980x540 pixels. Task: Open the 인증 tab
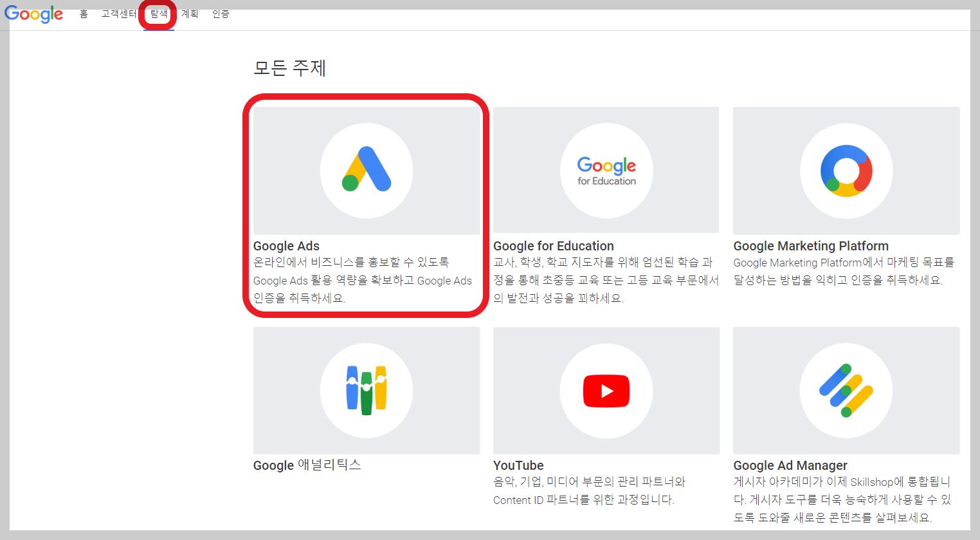(221, 14)
